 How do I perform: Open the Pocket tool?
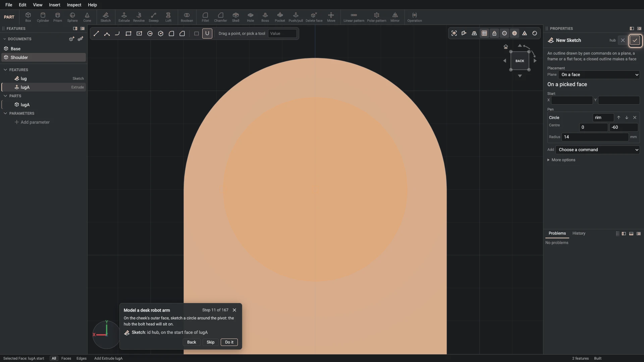(280, 17)
